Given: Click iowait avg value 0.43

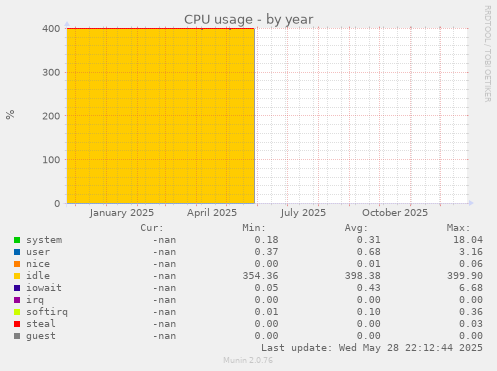Looking at the screenshot, I should click(x=369, y=288).
